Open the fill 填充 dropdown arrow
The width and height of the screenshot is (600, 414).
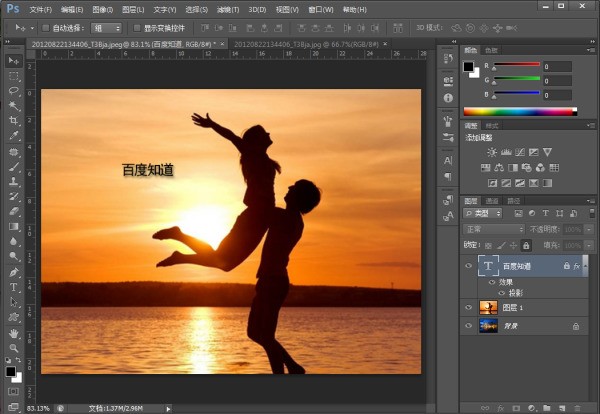pos(590,245)
